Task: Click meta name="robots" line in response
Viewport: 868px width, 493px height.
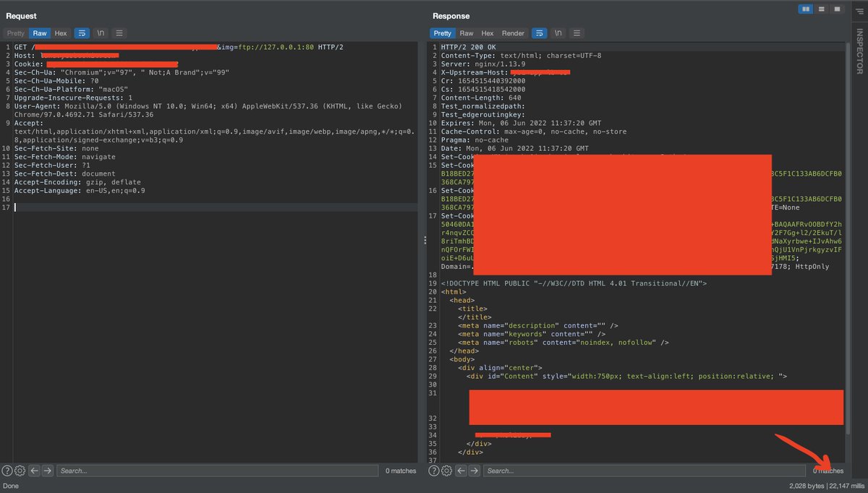Action: [x=563, y=343]
